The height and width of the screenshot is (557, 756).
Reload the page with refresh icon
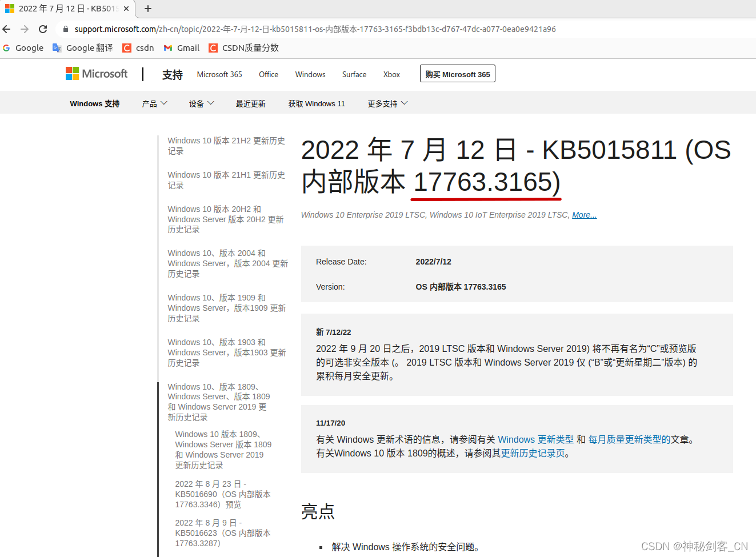43,29
